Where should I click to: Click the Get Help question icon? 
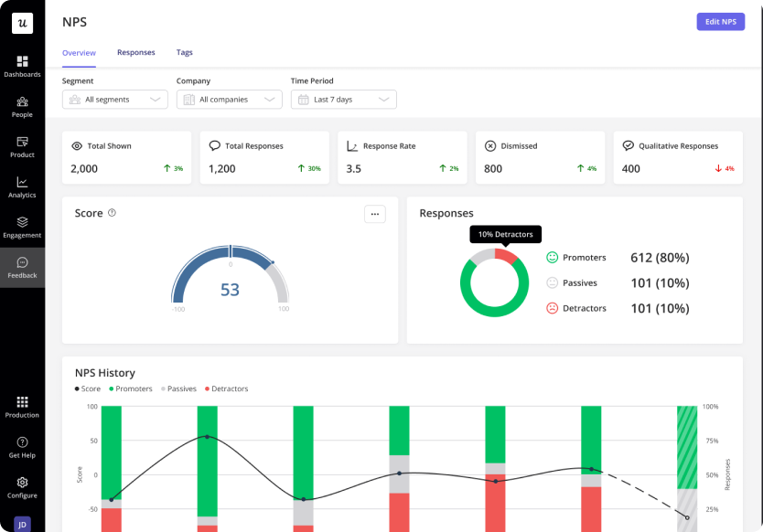tap(22, 442)
